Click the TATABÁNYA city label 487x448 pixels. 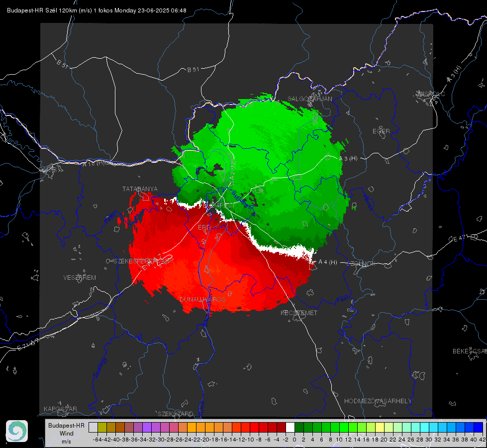coord(140,189)
